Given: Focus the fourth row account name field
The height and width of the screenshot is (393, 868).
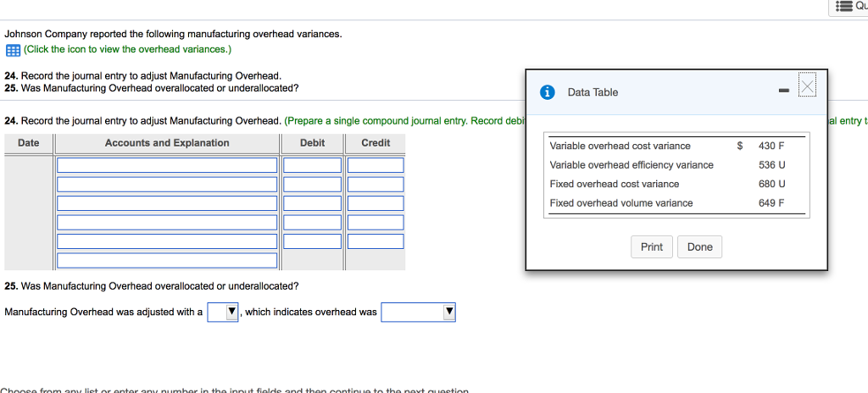Looking at the screenshot, I should point(167,223).
